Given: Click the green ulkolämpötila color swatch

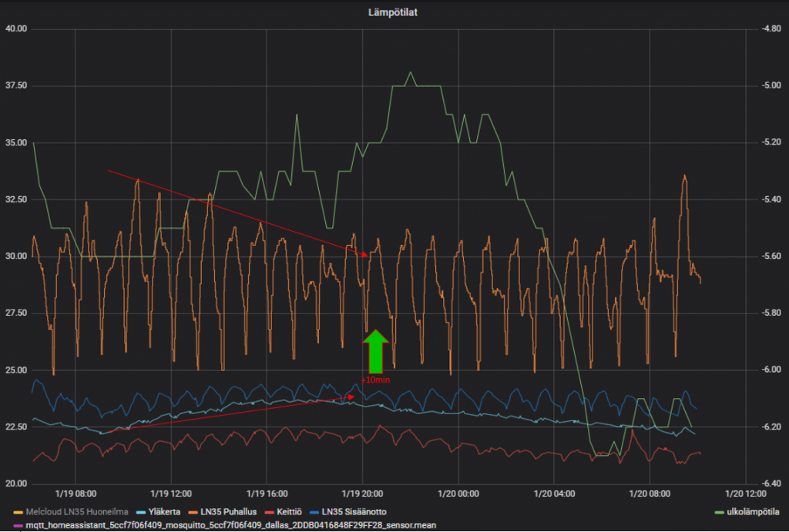Looking at the screenshot, I should click(x=719, y=511).
